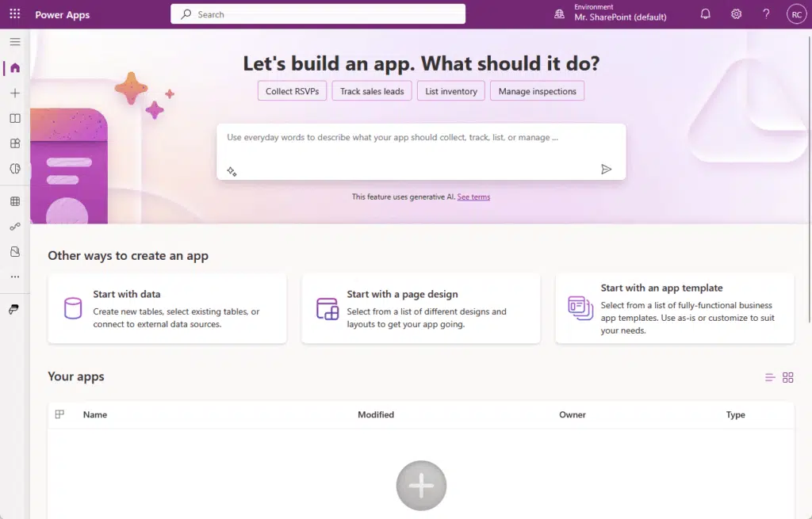Click the Manage inspections suggestion

pyautogui.click(x=537, y=91)
